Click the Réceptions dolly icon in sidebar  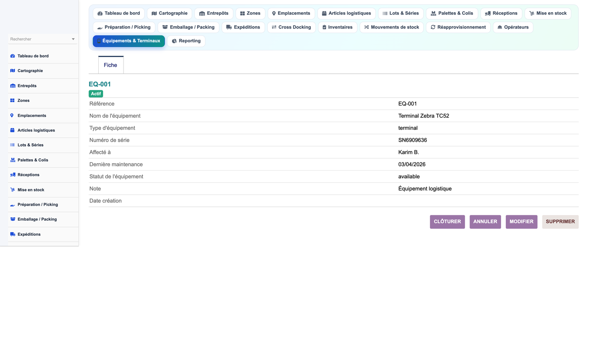(x=13, y=175)
